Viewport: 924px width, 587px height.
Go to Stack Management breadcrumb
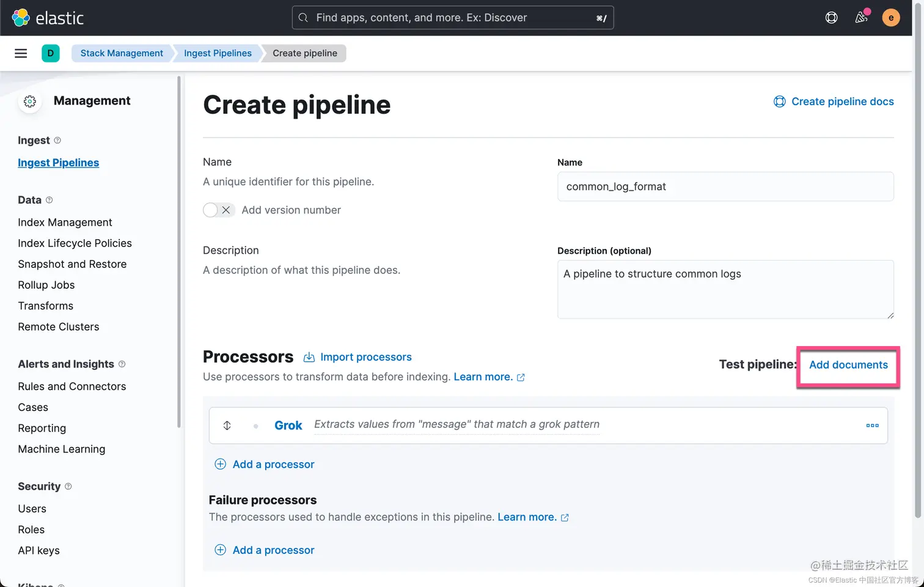pos(122,53)
